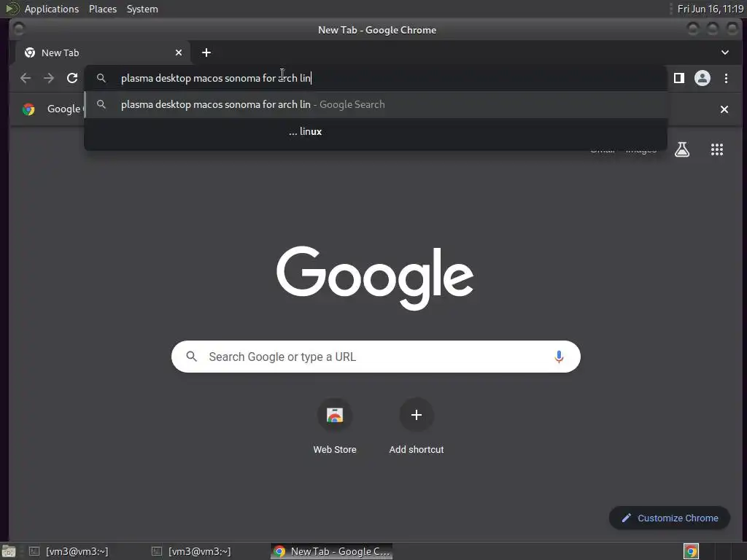Open the Places menu
This screenshot has width=747, height=560.
coord(102,9)
